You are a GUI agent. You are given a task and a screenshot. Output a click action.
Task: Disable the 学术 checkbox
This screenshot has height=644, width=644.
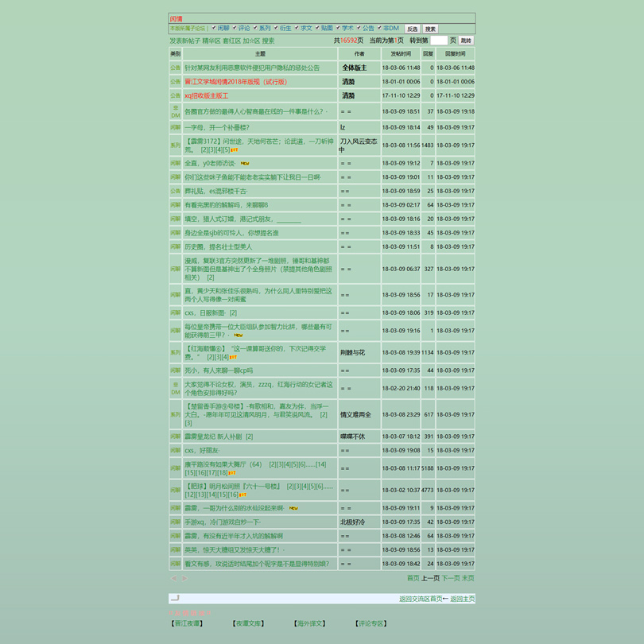tap(338, 28)
